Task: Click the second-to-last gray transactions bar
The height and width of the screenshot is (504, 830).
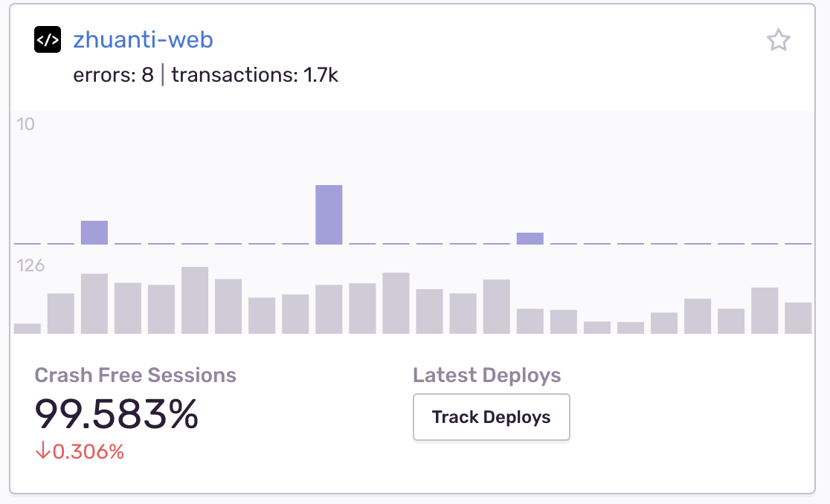Action: pyautogui.click(x=765, y=311)
